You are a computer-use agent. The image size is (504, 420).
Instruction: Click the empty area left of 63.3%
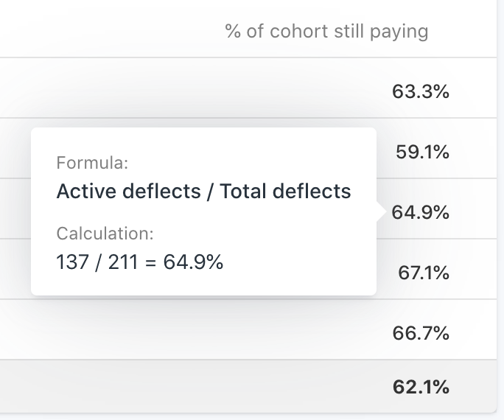tap(184, 92)
